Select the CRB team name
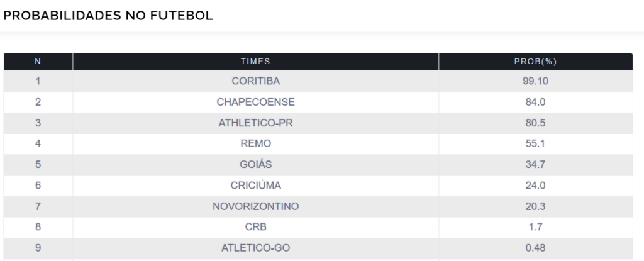The width and height of the screenshot is (644, 261). [x=255, y=227]
